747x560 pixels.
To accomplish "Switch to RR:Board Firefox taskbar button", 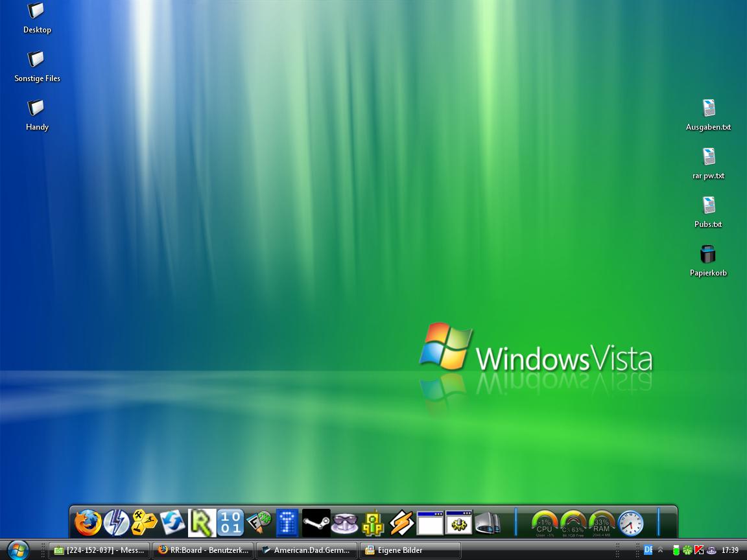I will pyautogui.click(x=204, y=550).
